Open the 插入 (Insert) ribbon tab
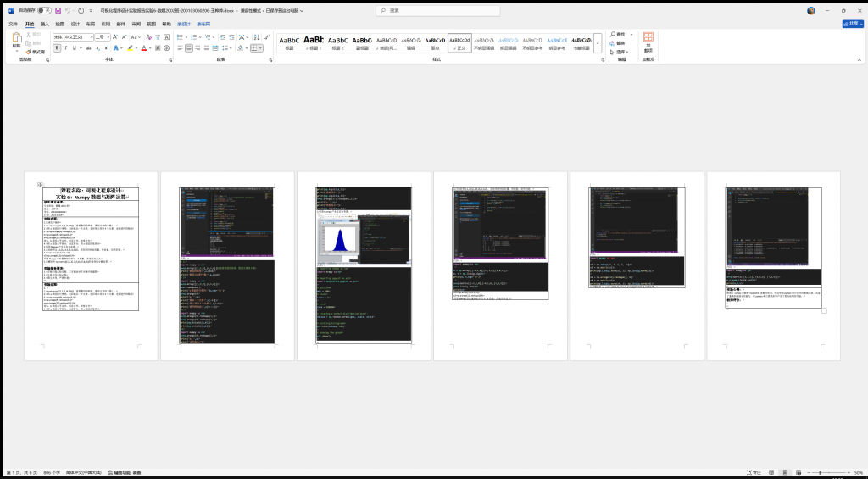Screen dimensions: 868x479 [x=45, y=25]
